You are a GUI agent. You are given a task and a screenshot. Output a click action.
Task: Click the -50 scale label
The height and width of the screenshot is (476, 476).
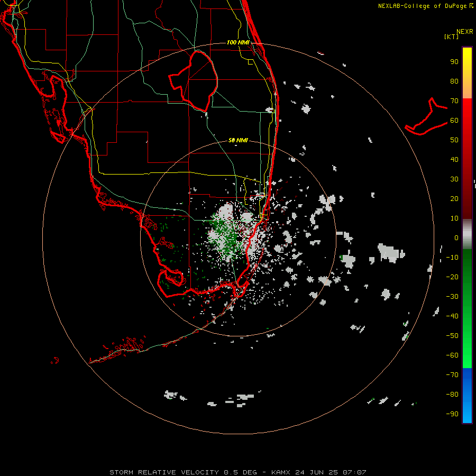click(x=452, y=336)
